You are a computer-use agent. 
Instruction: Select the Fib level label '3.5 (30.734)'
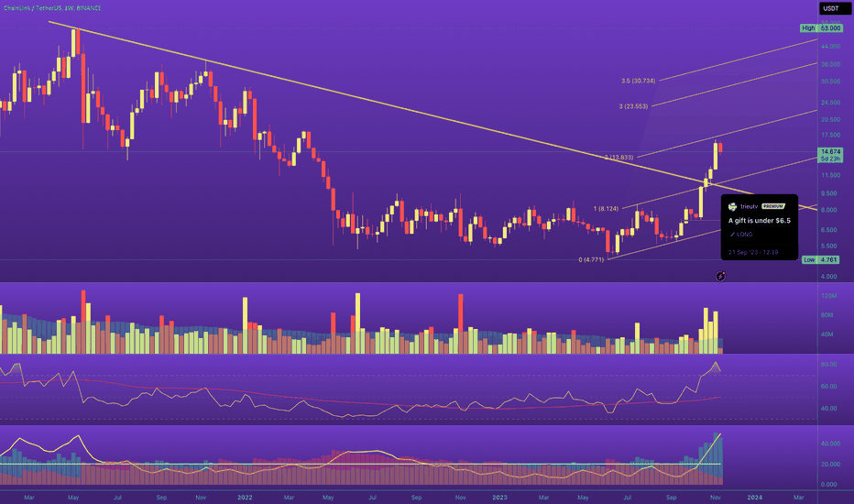point(639,81)
